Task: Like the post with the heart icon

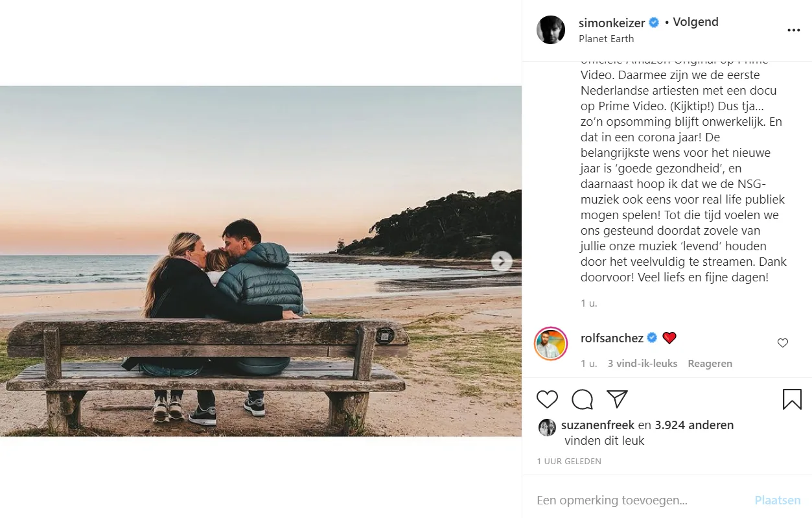Action: (x=548, y=399)
